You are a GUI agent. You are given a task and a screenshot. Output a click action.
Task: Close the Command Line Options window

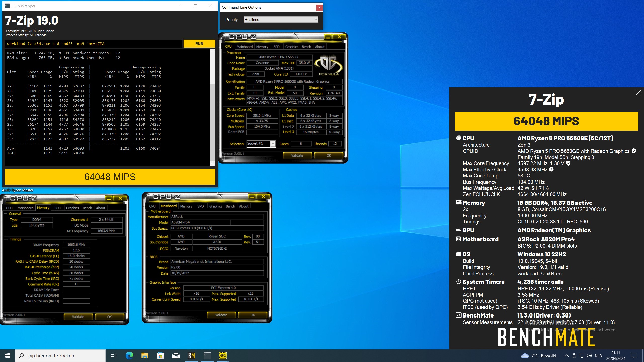(319, 8)
